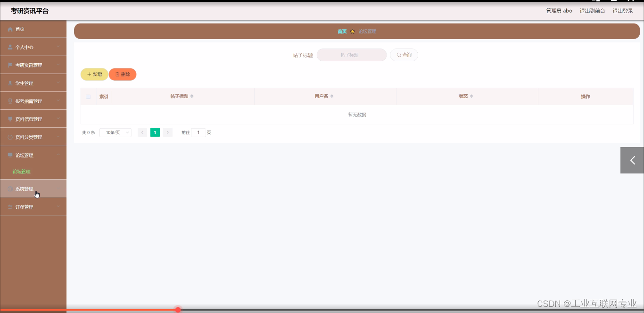This screenshot has width=644, height=313.
Task: Click the 新增 button to add a post
Action: [94, 74]
